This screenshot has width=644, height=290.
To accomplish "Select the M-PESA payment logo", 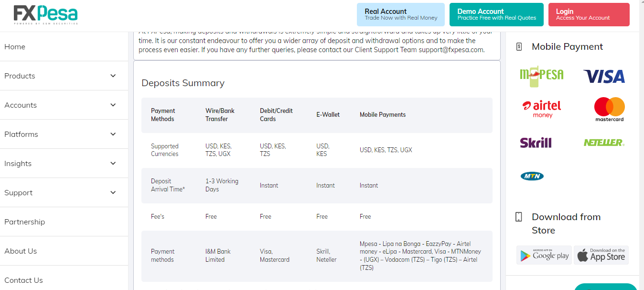I will (x=541, y=77).
